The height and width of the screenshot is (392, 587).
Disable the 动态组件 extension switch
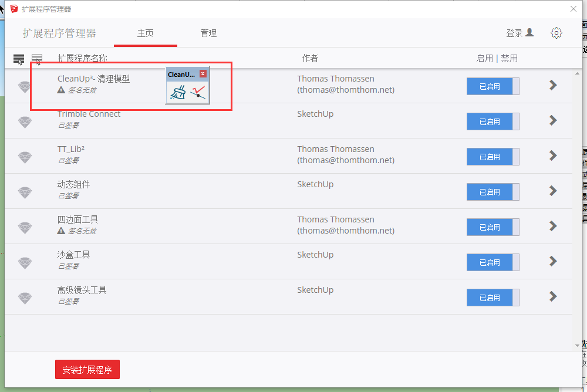[492, 192]
